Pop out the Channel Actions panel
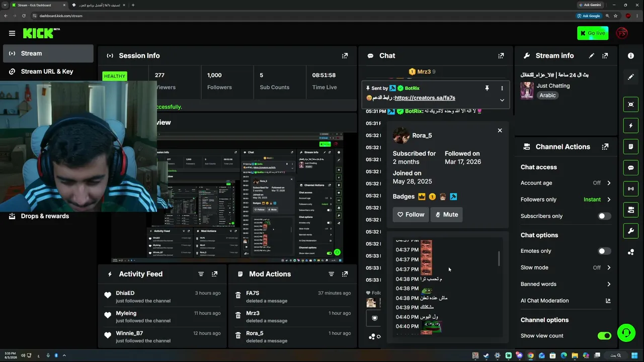Viewport: 644px width, 362px height. tap(605, 147)
